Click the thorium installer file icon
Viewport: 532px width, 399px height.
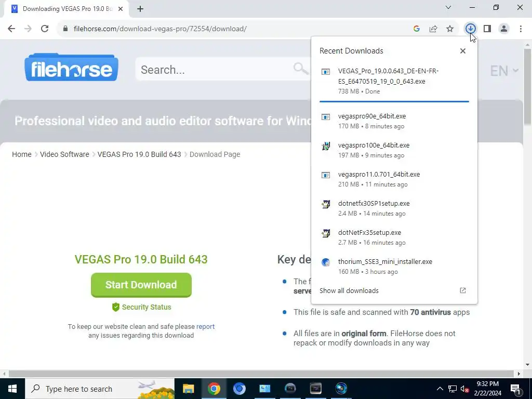326,262
